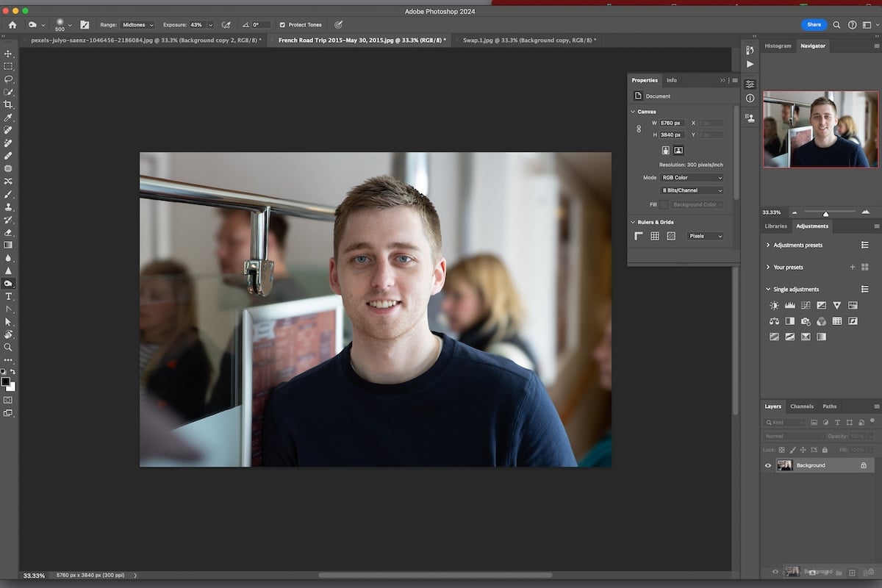The image size is (882, 588).
Task: Select the Type tool
Action: (x=10, y=295)
